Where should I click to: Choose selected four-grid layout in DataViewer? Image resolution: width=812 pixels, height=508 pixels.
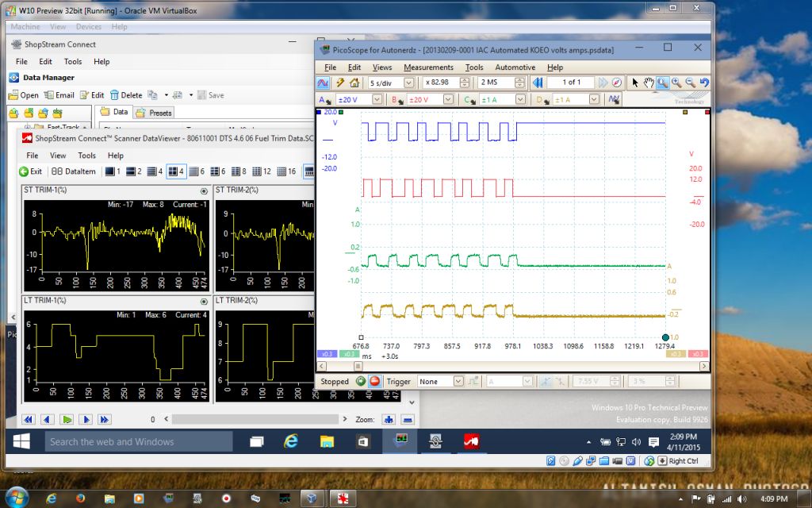(x=176, y=171)
